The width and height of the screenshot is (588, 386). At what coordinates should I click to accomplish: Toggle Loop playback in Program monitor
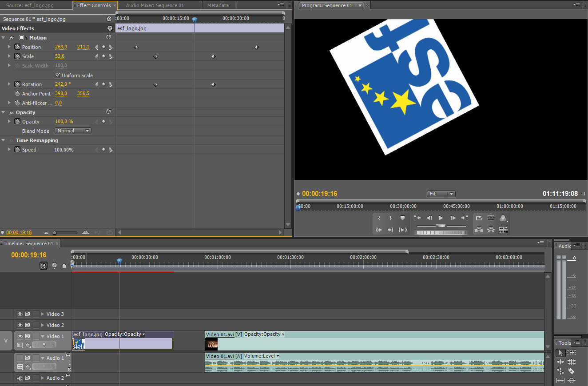pyautogui.click(x=479, y=218)
